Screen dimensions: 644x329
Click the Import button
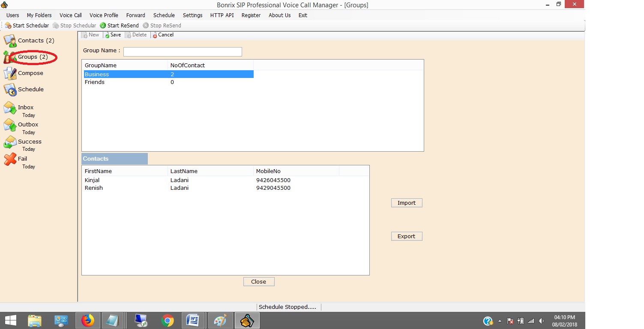click(x=407, y=203)
